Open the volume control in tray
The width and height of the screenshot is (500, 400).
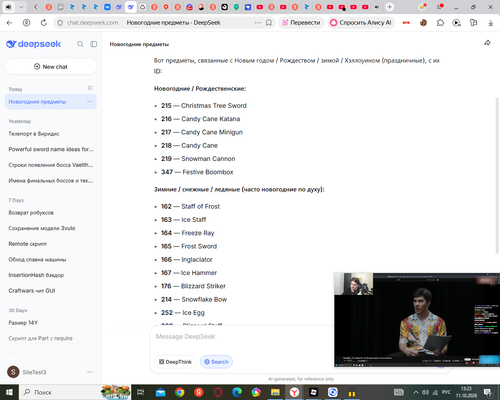pyautogui.click(x=425, y=392)
